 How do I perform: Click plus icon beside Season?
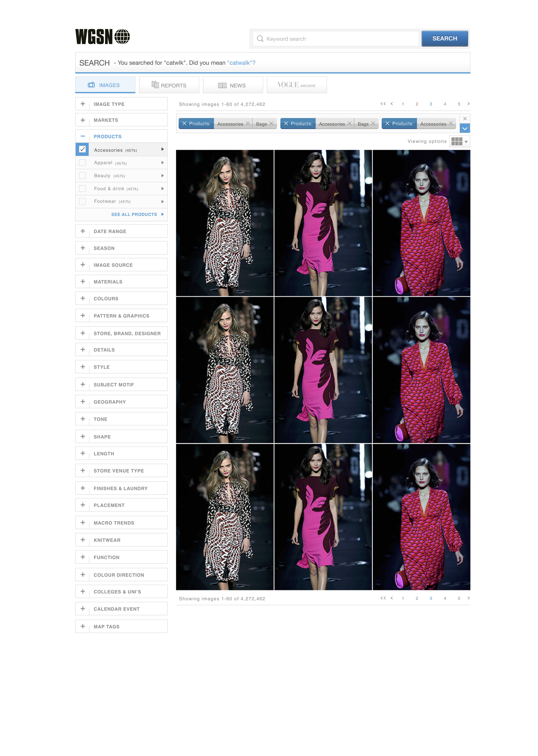[83, 248]
